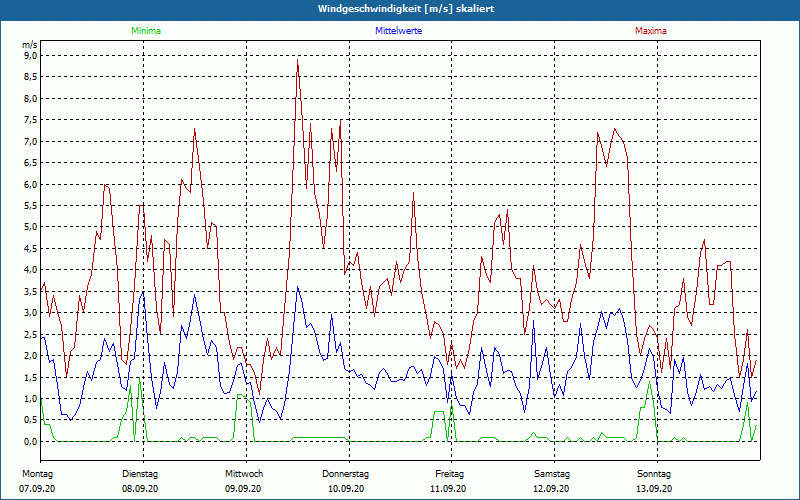Click the '3,0' y-axis value

coord(31,313)
